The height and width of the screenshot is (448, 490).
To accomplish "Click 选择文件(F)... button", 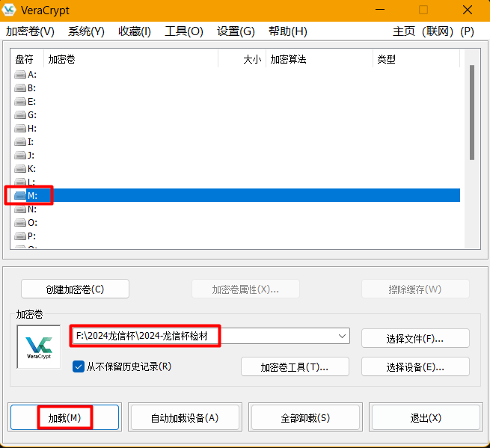I will pyautogui.click(x=415, y=338).
